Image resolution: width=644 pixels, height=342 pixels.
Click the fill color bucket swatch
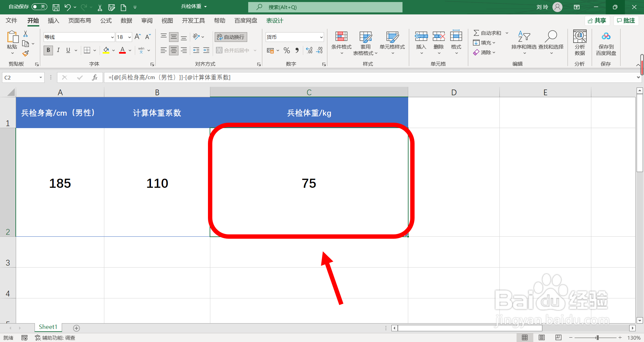click(106, 50)
